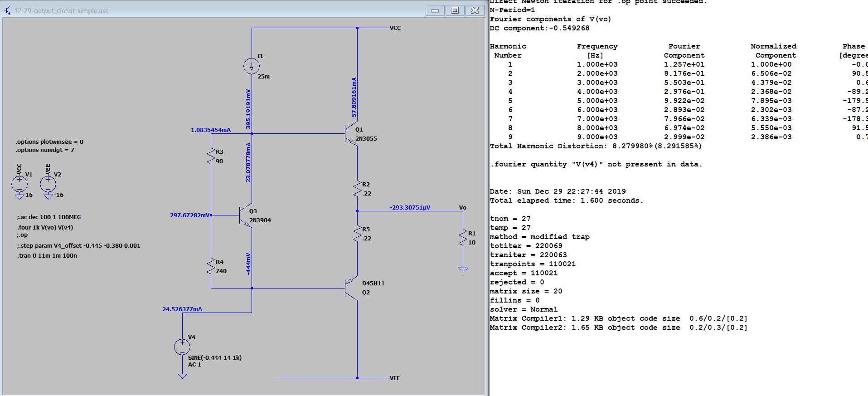Click the .options numdgt = 7 directive

coord(45,150)
